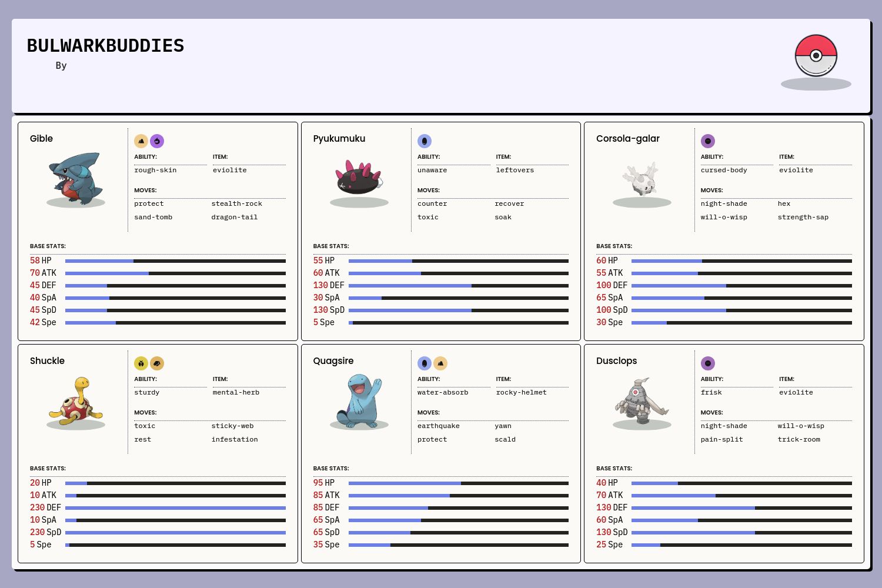Screen dimensions: 882x588
Task: Click the Pokeball icon in the header
Action: [816, 56]
